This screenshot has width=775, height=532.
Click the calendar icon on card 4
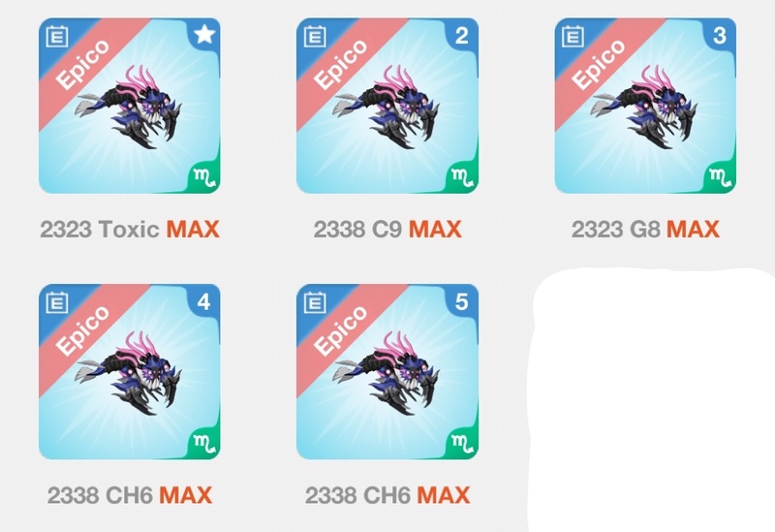57,302
